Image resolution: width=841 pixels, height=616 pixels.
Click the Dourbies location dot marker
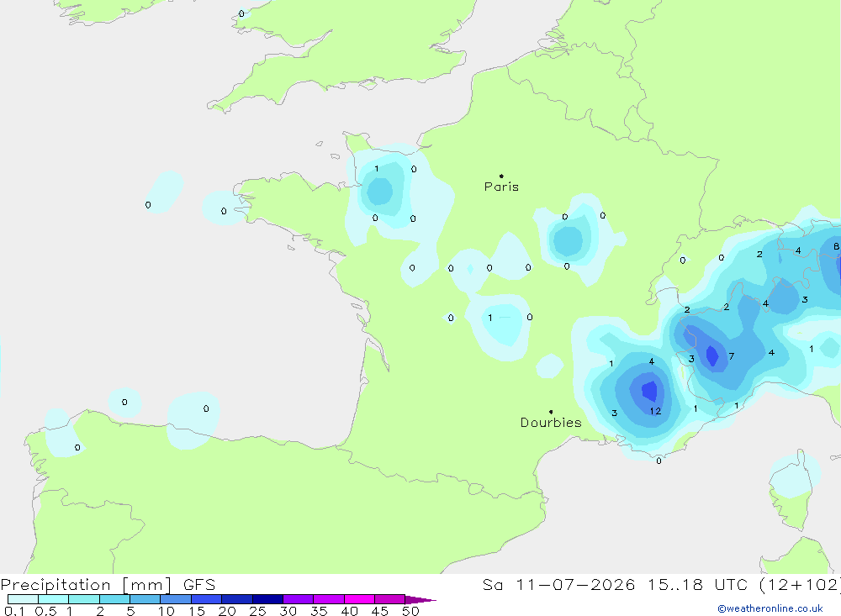click(x=551, y=412)
